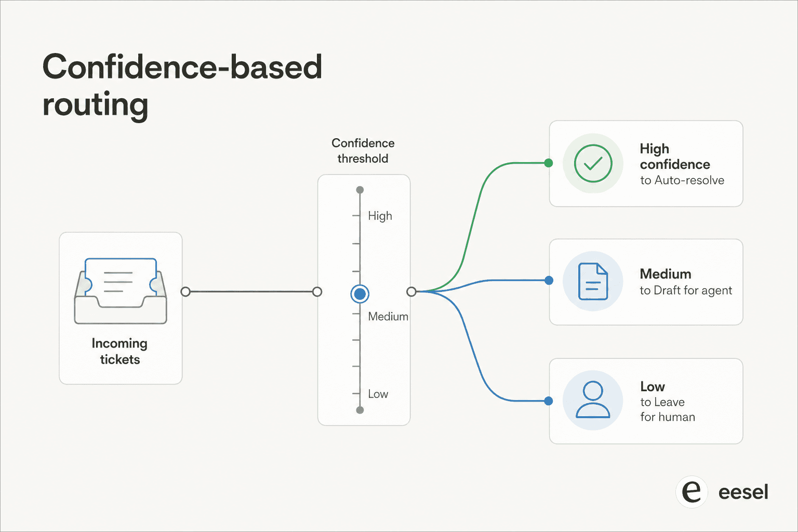This screenshot has width=798, height=532.
Task: Click the "Medium" label on the slider scale
Action: pos(388,316)
